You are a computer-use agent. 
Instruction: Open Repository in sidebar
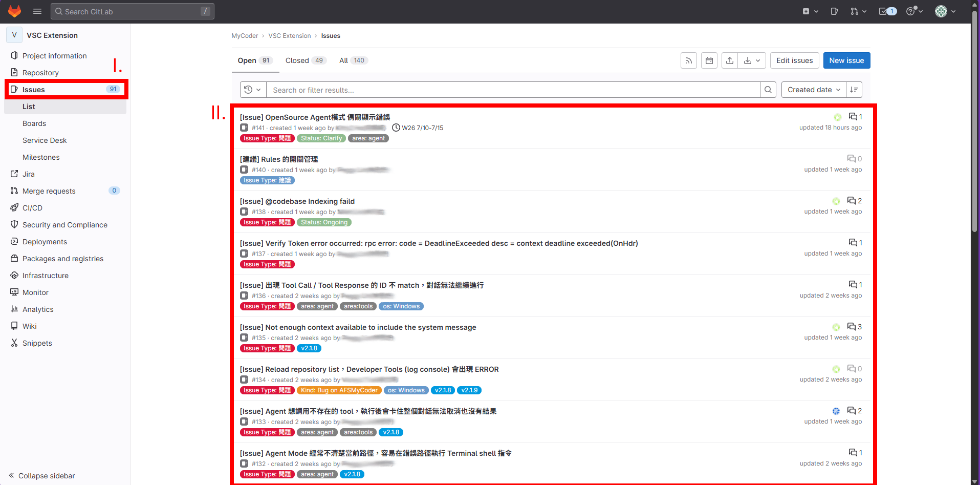65,73
